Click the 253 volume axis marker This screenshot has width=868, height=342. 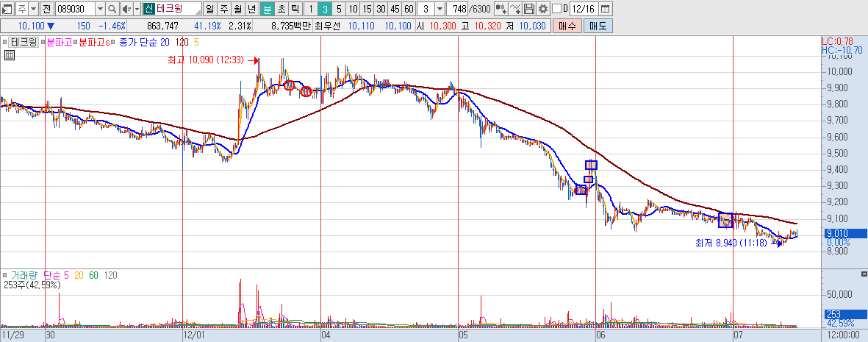(x=845, y=314)
